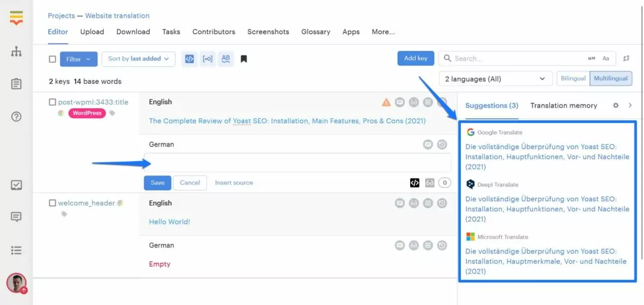Switch to Translation memory tab

click(x=563, y=106)
